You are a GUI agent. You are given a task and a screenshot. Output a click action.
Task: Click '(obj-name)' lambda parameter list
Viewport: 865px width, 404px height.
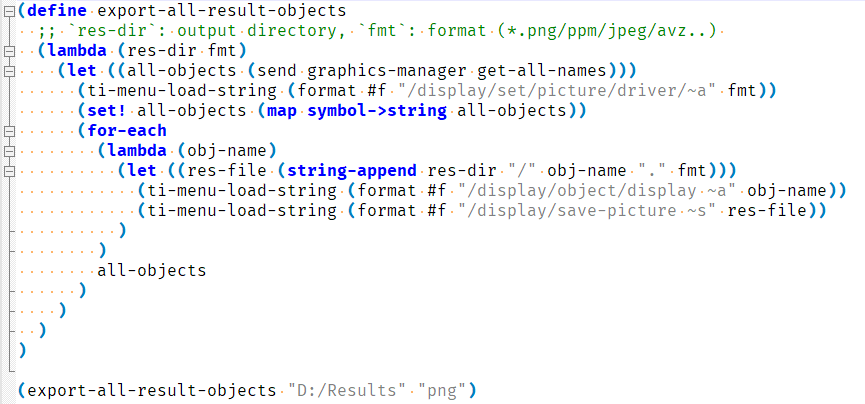[227, 151]
